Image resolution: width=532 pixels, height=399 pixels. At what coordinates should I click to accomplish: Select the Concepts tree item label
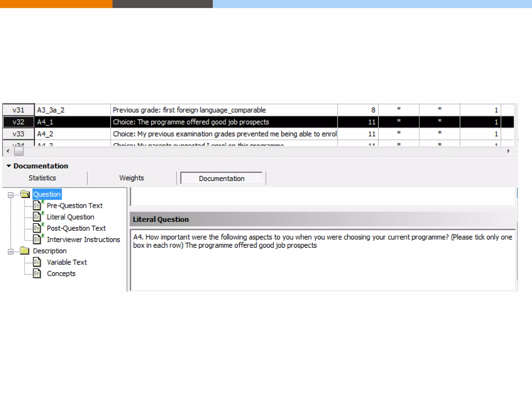(61, 274)
